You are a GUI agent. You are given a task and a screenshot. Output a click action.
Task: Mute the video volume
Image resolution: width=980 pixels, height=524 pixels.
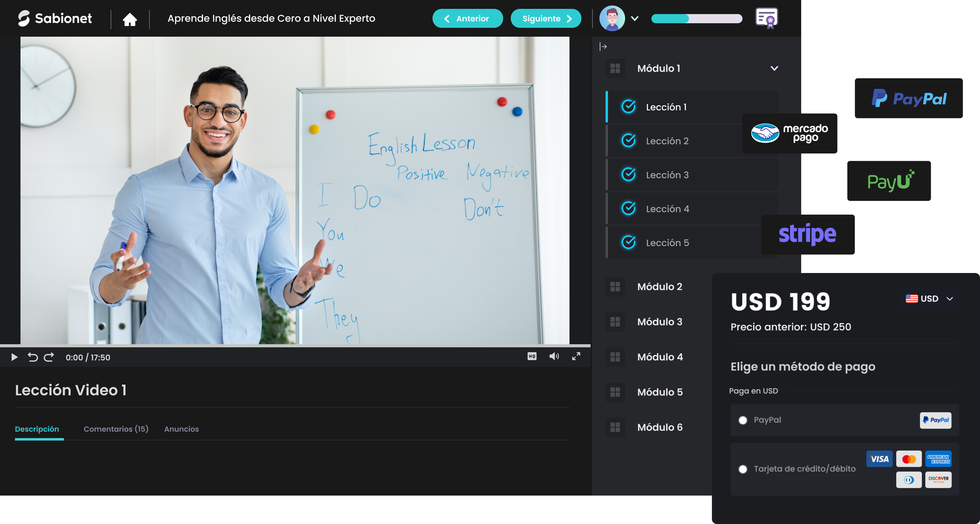554,356
